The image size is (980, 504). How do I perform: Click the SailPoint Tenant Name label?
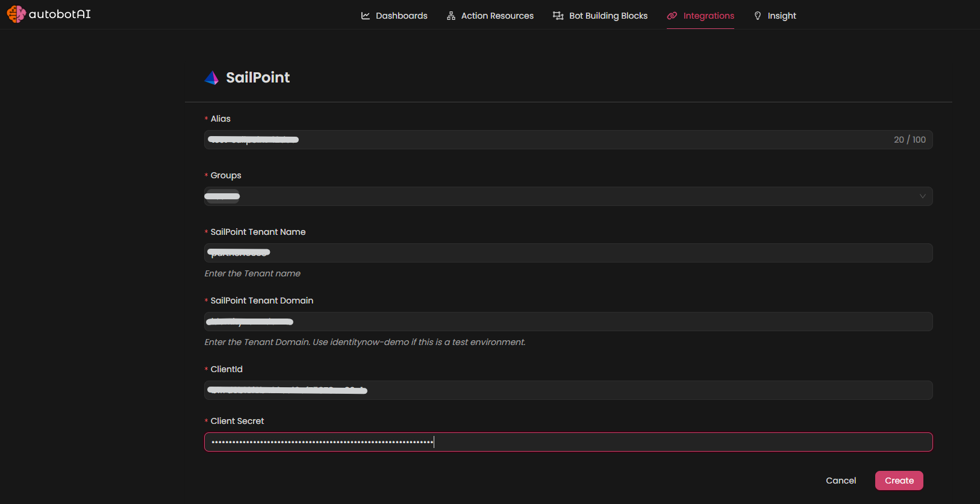click(x=258, y=232)
